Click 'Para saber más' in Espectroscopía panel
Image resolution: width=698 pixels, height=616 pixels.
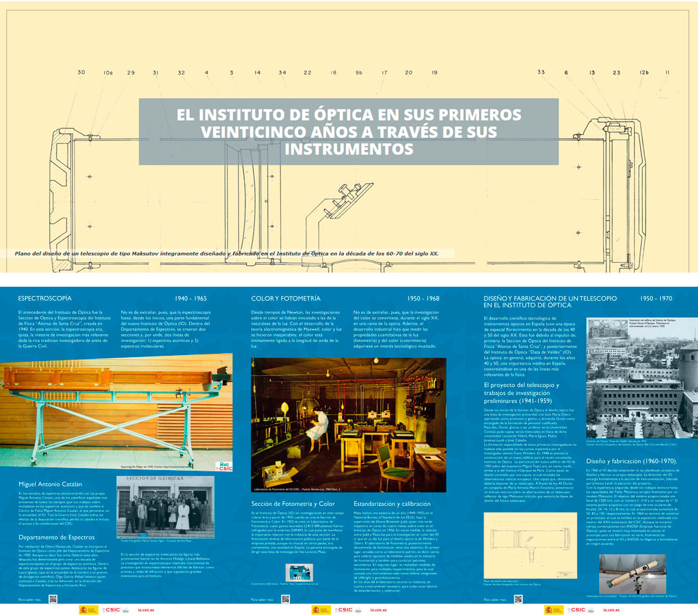[29, 600]
